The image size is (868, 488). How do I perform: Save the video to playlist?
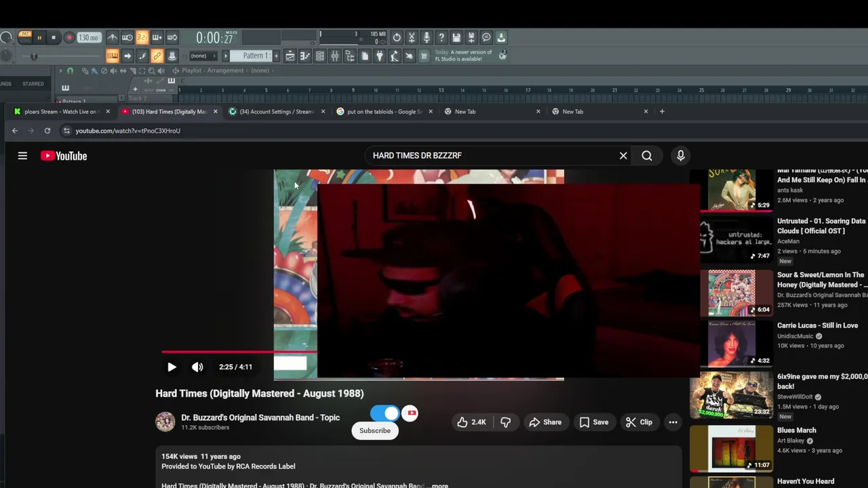click(x=594, y=422)
